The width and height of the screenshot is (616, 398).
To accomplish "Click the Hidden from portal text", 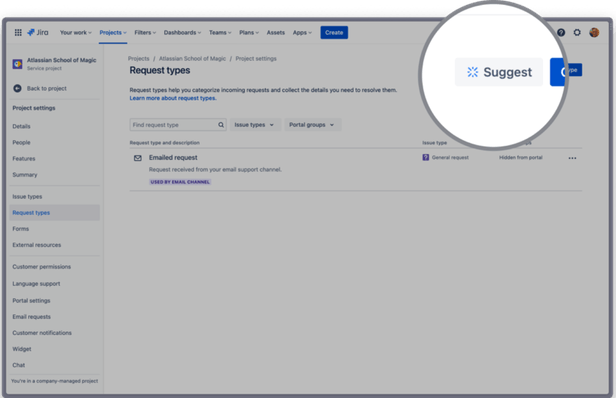I will tap(521, 157).
